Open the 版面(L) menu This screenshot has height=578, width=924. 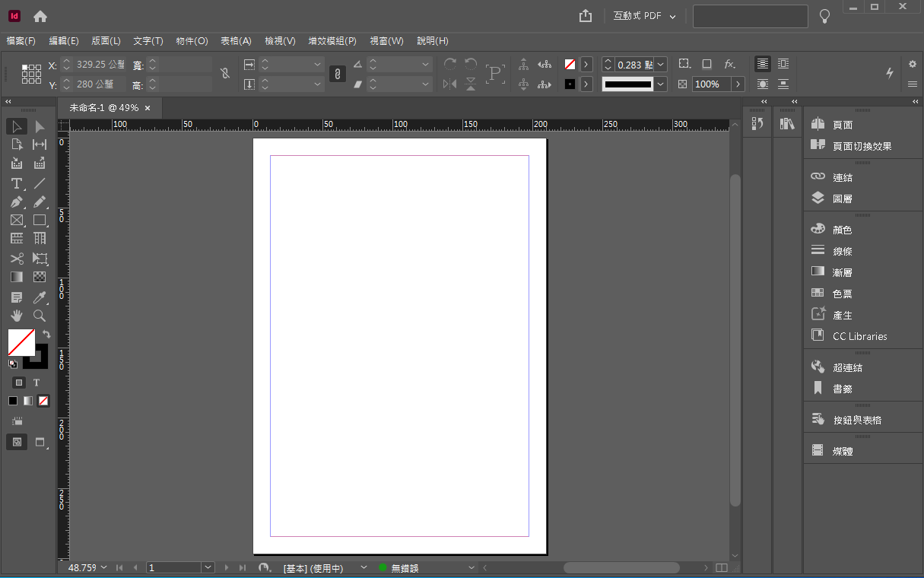click(x=106, y=41)
